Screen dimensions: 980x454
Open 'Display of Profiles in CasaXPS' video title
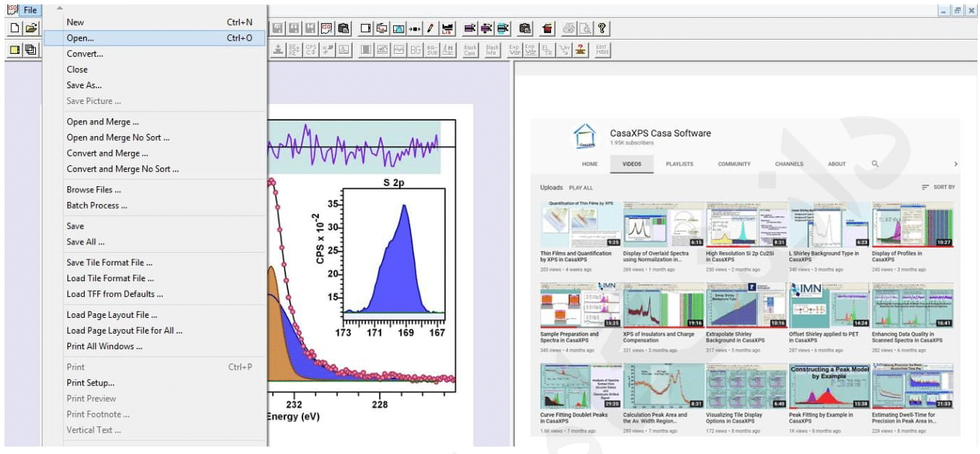coord(897,257)
